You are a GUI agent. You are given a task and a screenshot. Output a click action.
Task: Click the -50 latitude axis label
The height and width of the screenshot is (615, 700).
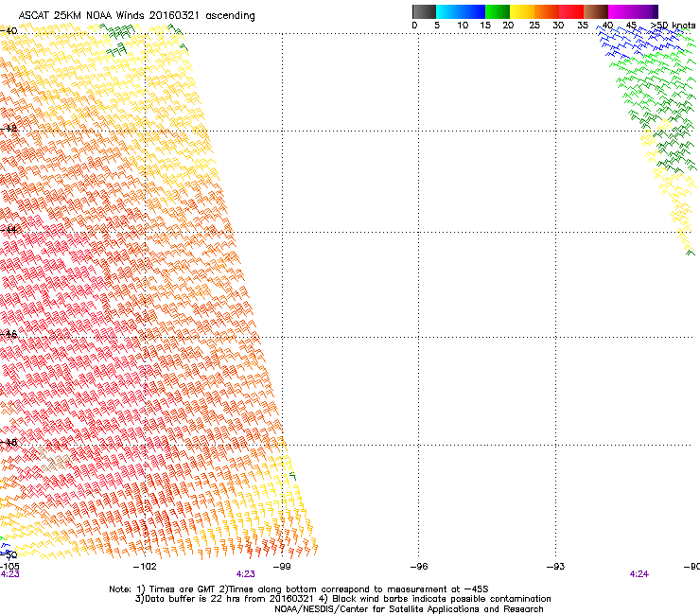click(9, 555)
